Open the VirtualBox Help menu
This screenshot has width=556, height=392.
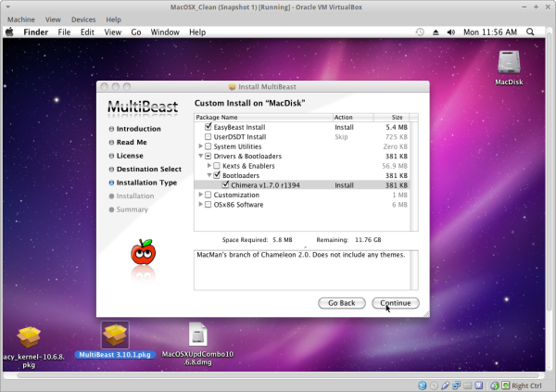click(113, 19)
